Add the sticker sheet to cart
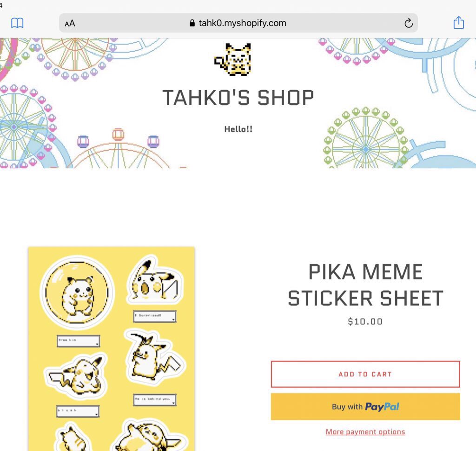Screen dimensions: 476x451 coord(365,374)
